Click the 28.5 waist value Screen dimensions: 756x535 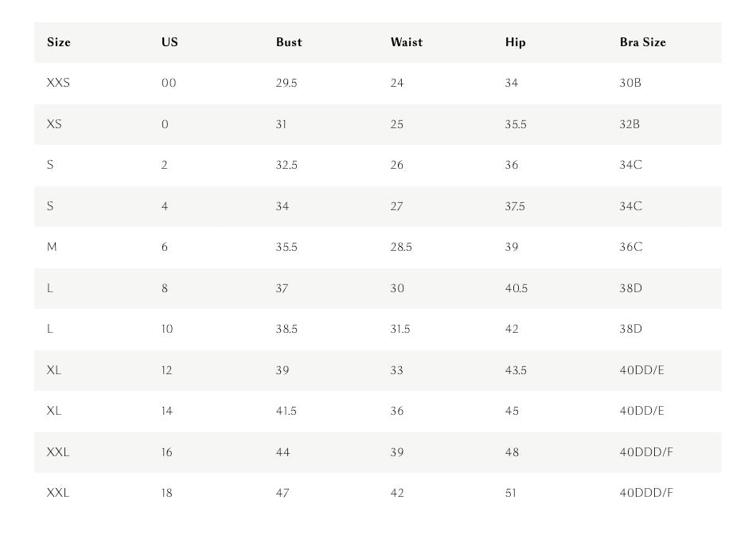point(401,247)
